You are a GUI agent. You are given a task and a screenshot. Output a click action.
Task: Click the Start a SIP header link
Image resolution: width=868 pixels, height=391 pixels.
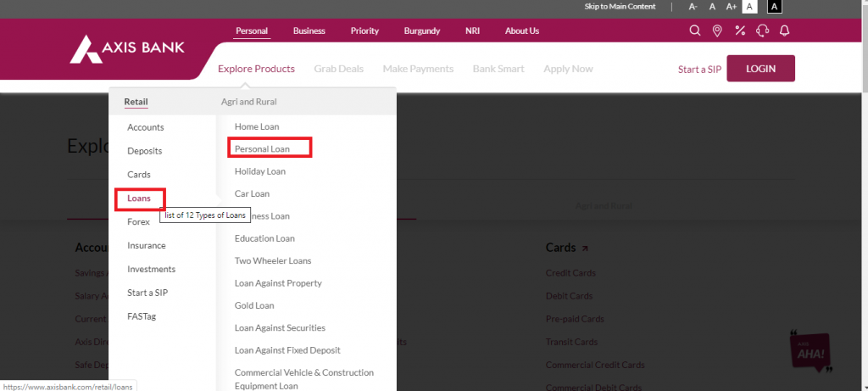(x=699, y=70)
